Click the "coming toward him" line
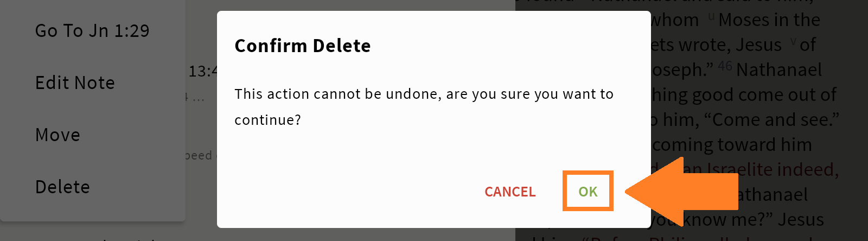This screenshot has width=868, height=241. pos(732,145)
